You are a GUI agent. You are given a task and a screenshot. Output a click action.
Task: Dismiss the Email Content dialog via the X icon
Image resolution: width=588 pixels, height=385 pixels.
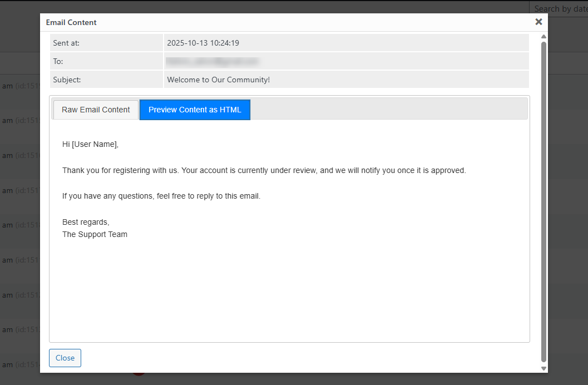(538, 22)
